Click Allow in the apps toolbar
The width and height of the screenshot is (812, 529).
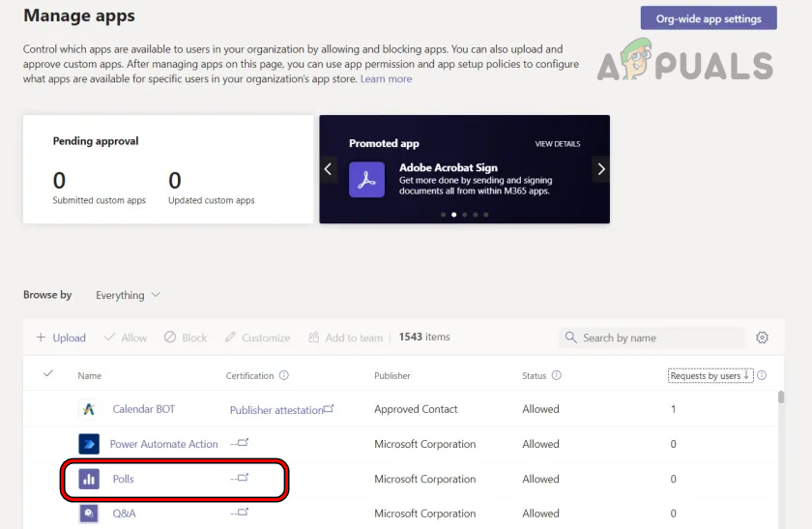tap(126, 338)
